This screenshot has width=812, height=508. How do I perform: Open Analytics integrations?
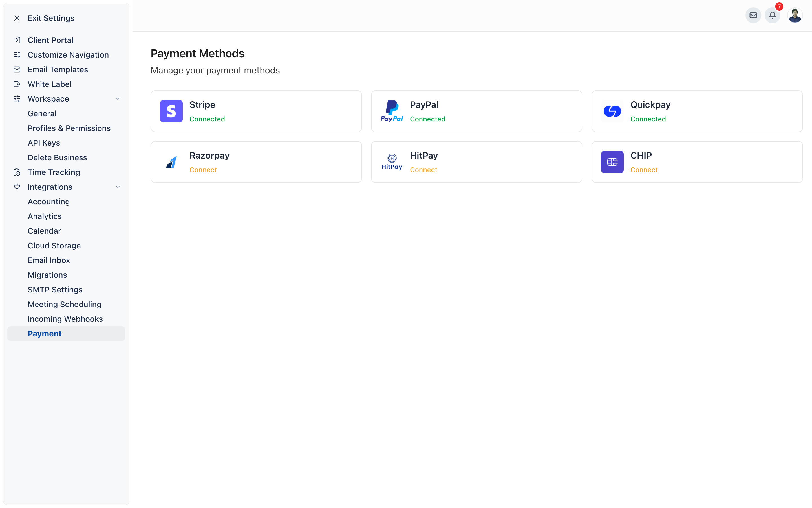point(45,216)
